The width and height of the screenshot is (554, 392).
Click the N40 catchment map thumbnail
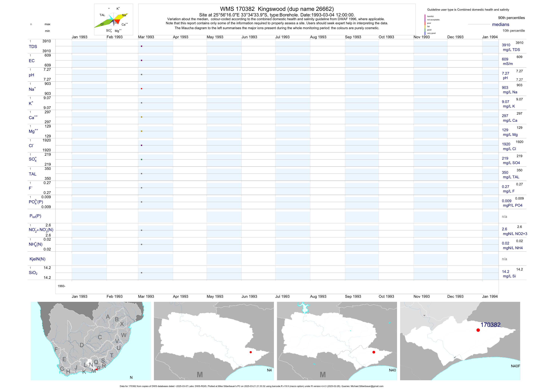(337, 341)
